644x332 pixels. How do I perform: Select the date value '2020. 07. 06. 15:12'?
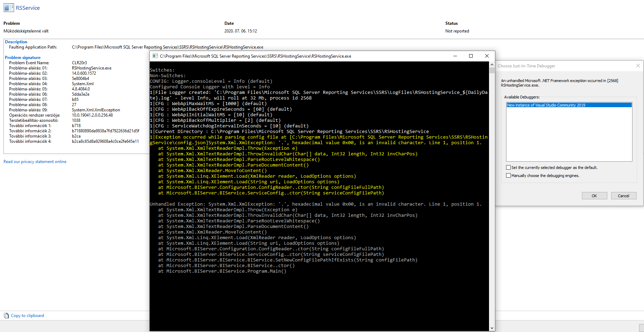240,31
